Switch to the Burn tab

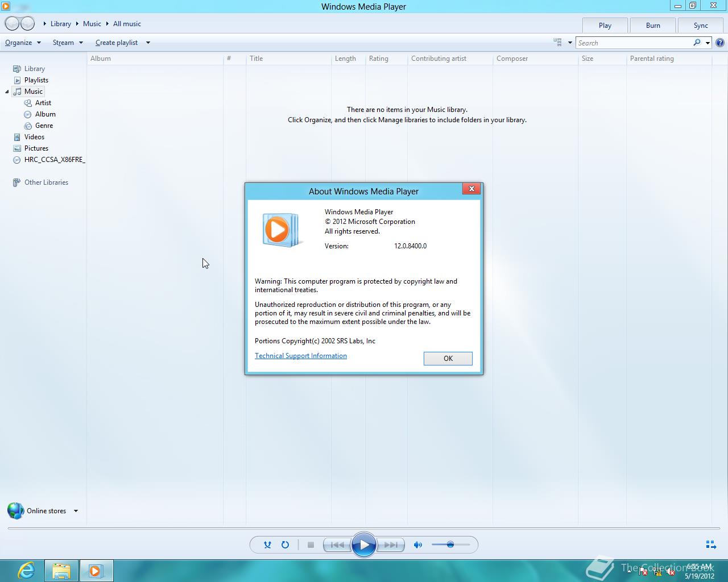click(x=653, y=26)
